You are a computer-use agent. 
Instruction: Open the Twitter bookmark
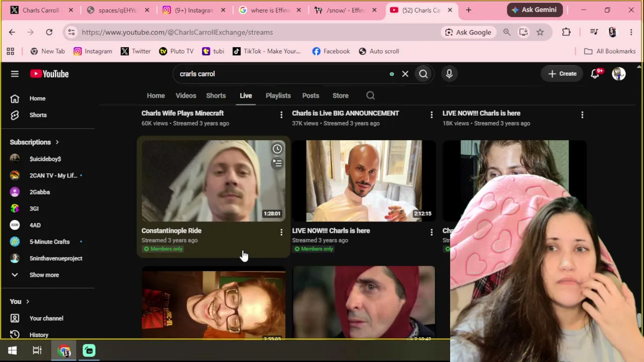click(136, 51)
